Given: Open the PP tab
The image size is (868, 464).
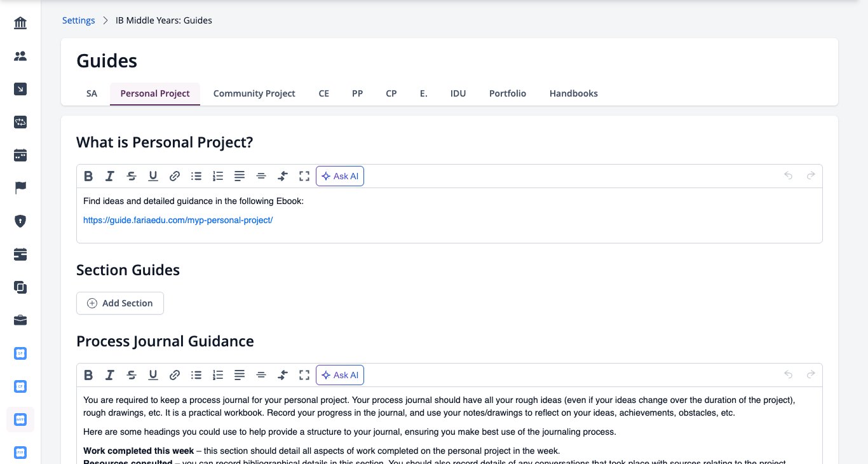Looking at the screenshot, I should pos(358,93).
